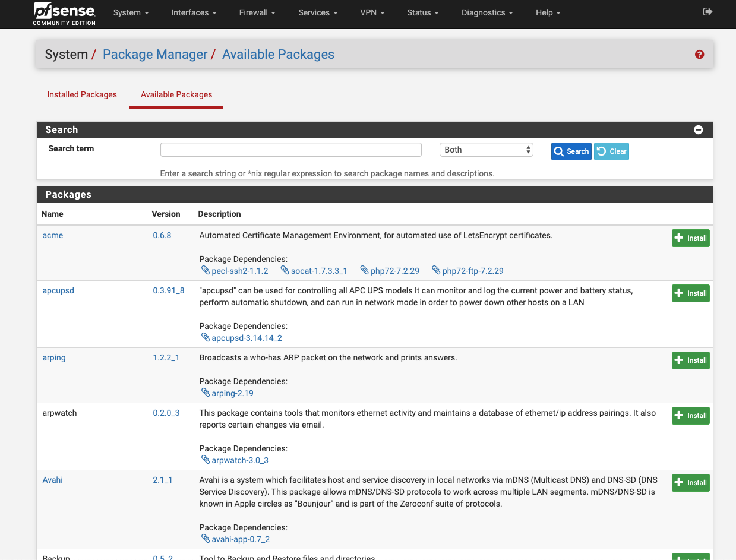Click apcupsd version 0.3.91_8 link
The width and height of the screenshot is (736, 560).
click(169, 290)
